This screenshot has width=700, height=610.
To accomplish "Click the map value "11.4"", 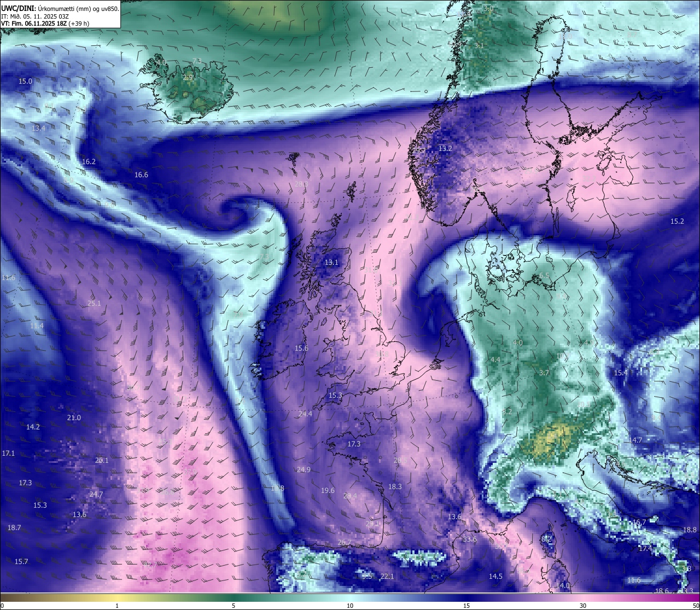I will coord(37,326).
